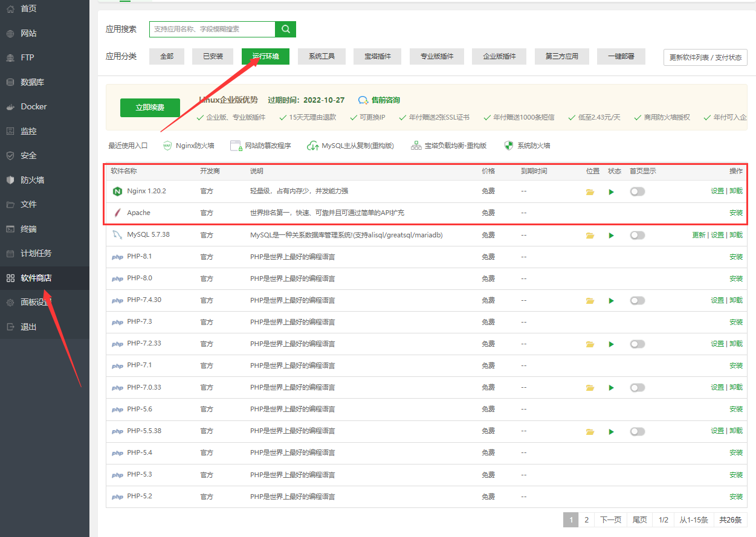Click the 面板设置 gear icon
The width and height of the screenshot is (756, 537).
[x=10, y=302]
